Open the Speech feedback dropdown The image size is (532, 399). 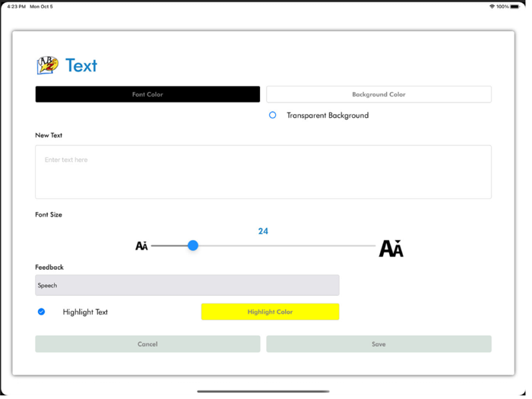187,285
